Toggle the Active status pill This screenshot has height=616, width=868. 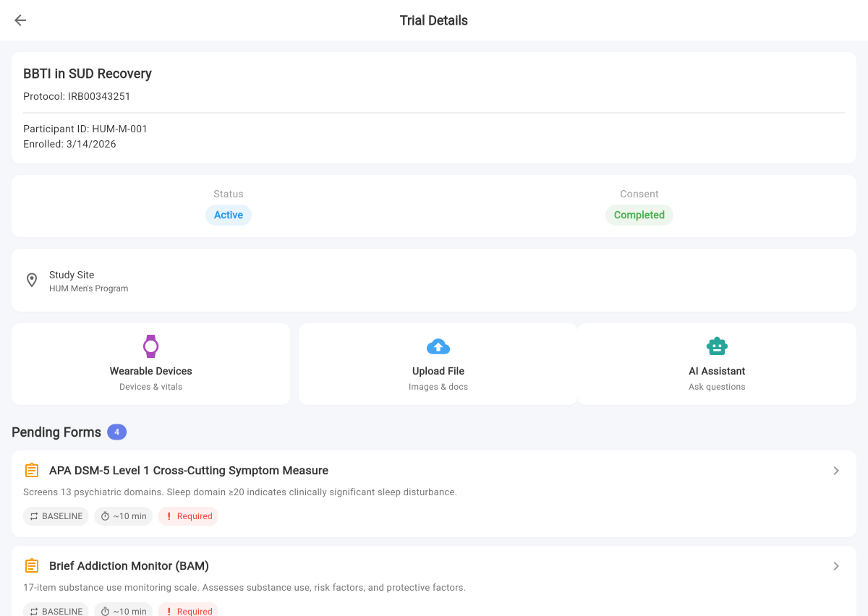[229, 215]
